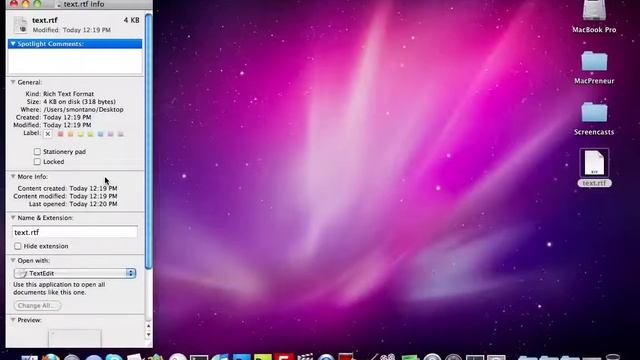Open the MacBook Pro drive icon on desktop
This screenshot has width=640, height=360.
click(594, 10)
